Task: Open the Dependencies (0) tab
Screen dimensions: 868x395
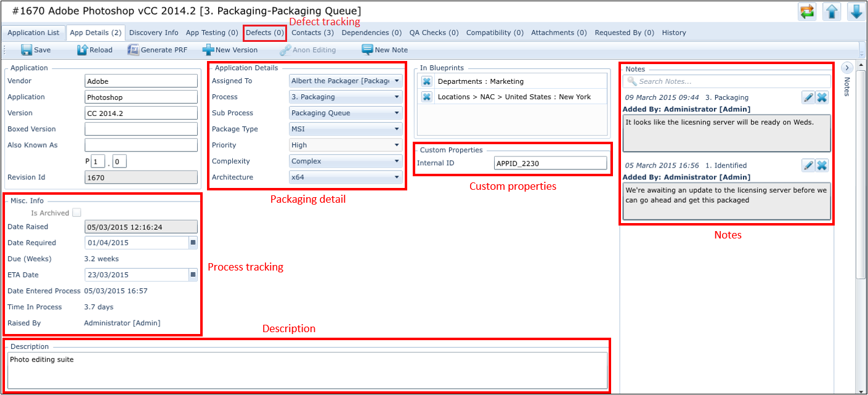Action: coord(371,33)
